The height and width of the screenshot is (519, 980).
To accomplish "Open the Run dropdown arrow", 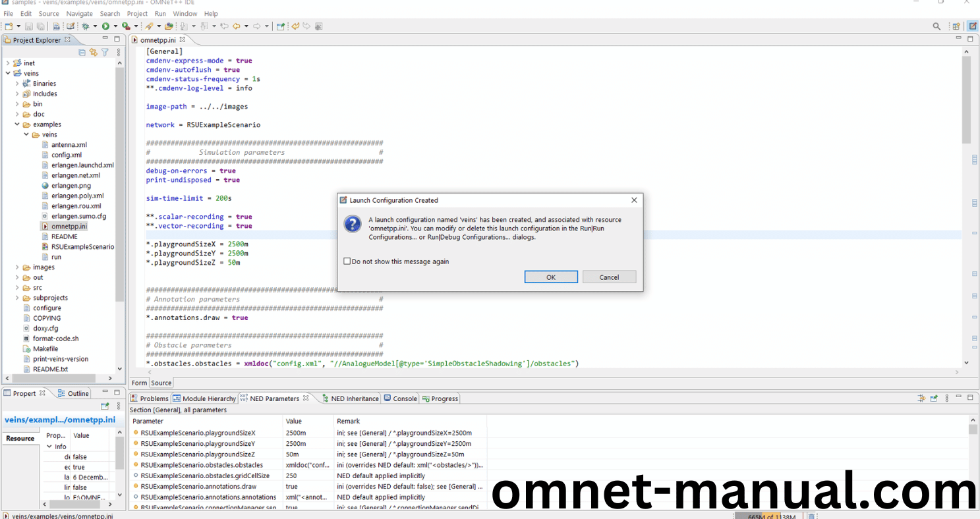I will click(115, 26).
